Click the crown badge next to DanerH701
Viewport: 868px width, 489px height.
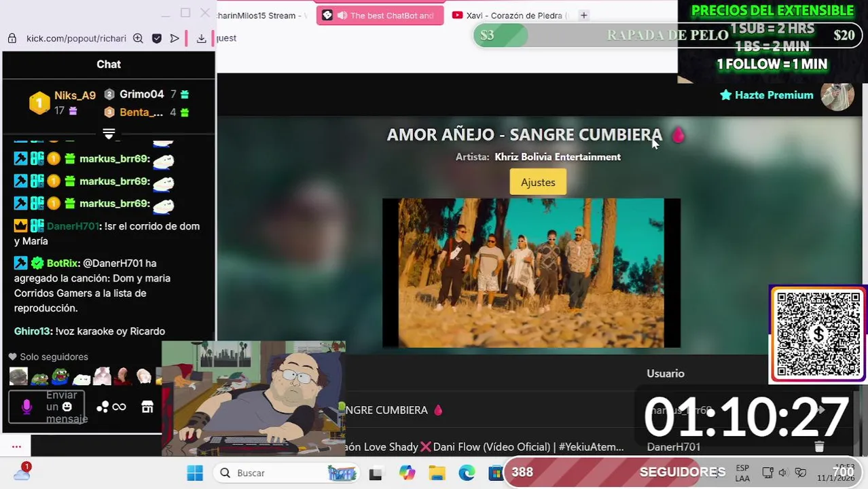[x=20, y=226]
